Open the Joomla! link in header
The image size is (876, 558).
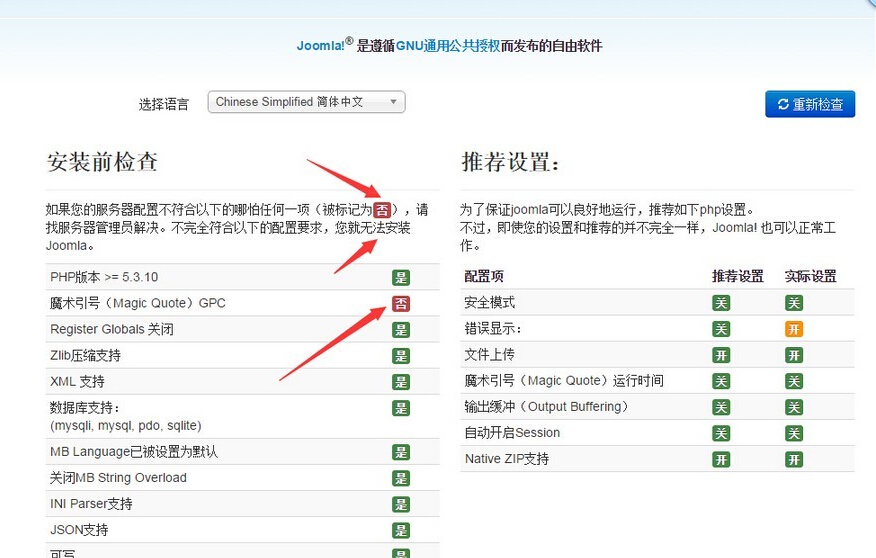[x=321, y=46]
